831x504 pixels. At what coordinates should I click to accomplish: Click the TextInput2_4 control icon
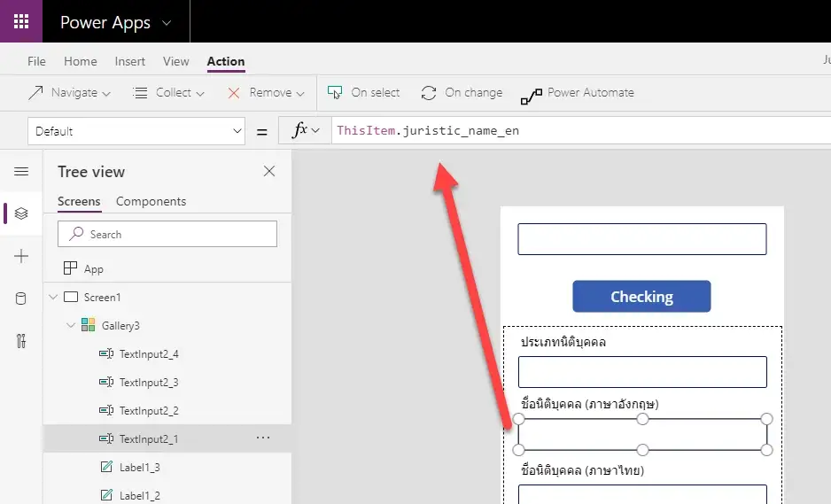point(106,353)
